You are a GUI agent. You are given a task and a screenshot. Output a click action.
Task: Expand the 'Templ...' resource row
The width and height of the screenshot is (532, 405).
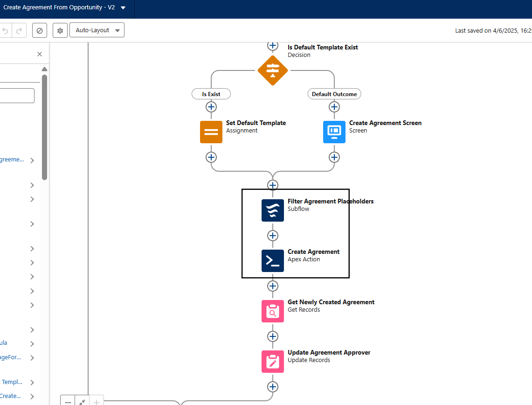32,383
